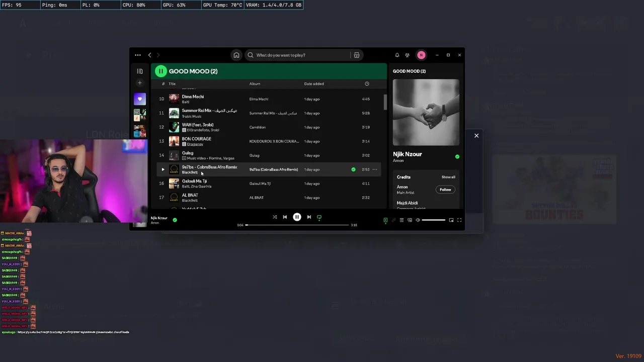The width and height of the screenshot is (644, 362).
Task: Open artist 'Trabic Music' link
Action: [192, 116]
